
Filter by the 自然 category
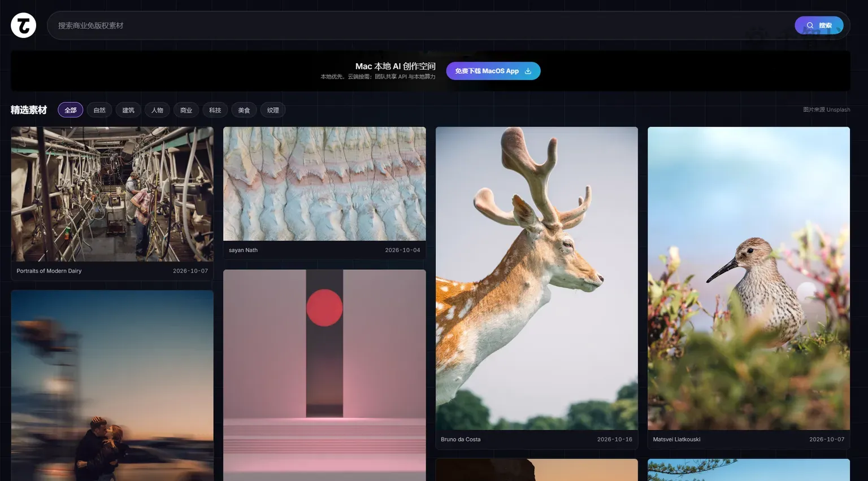[x=99, y=110]
